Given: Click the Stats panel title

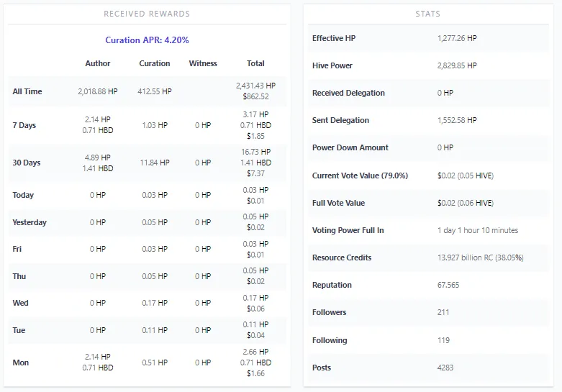Looking at the screenshot, I should (x=427, y=14).
